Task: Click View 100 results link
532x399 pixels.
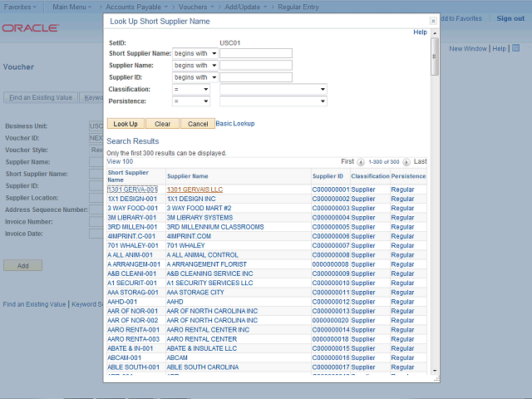Action: pyautogui.click(x=119, y=161)
